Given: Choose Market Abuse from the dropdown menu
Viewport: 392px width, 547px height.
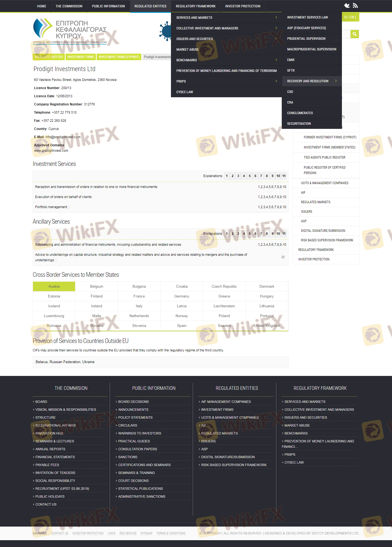Looking at the screenshot, I should [x=226, y=50].
